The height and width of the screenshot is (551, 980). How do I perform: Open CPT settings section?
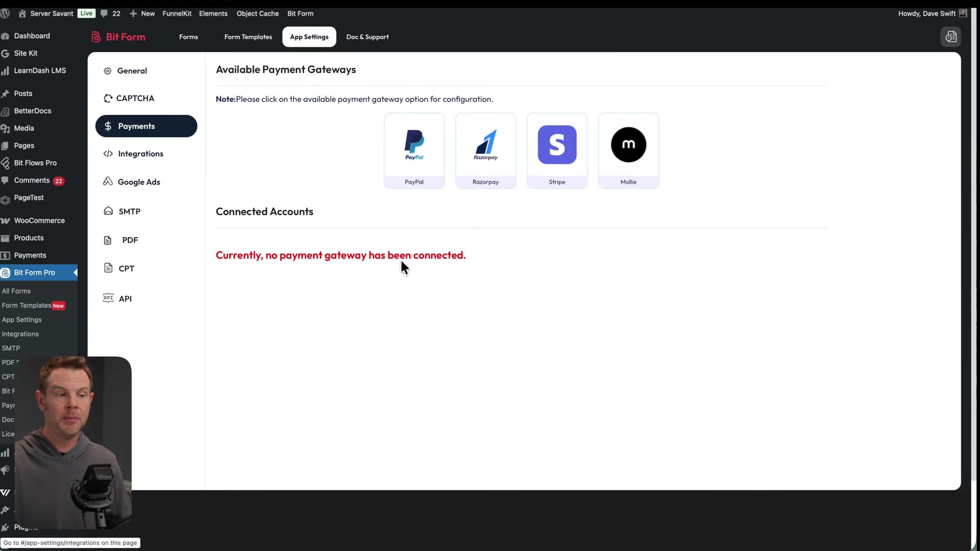[x=119, y=268]
